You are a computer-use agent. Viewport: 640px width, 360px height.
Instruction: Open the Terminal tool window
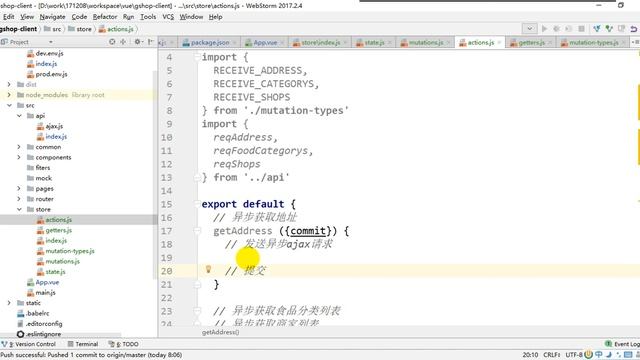click(83, 344)
